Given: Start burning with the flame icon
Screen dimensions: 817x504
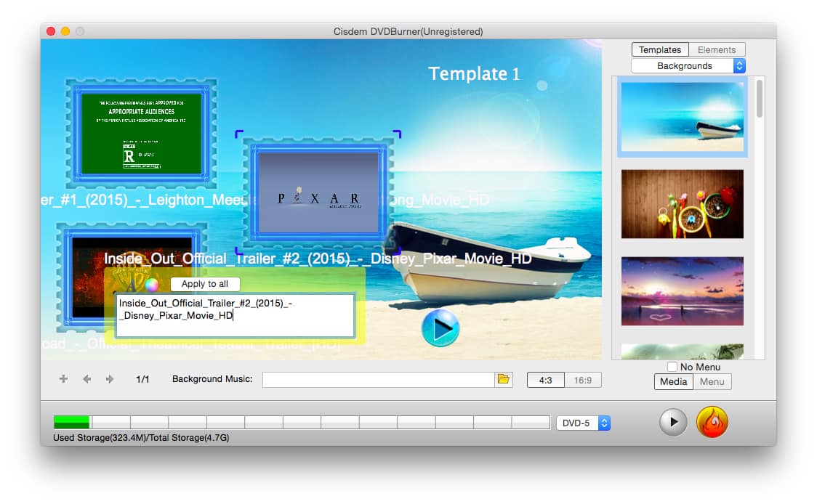Looking at the screenshot, I should point(712,422).
